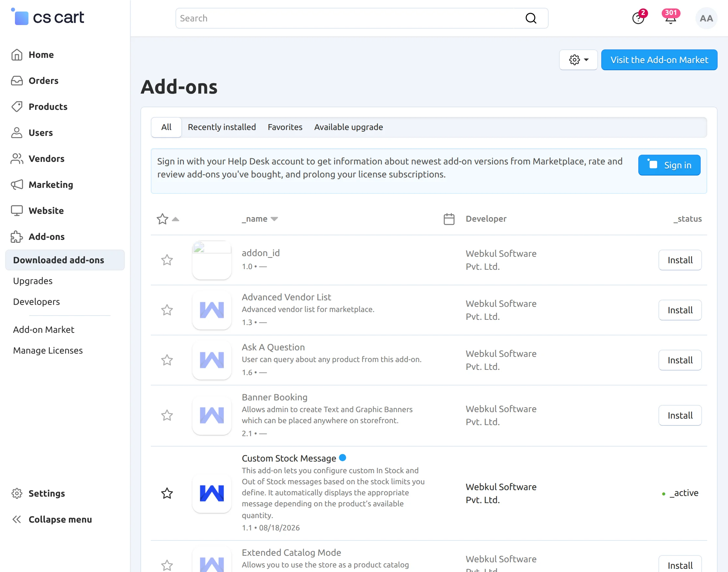Screen dimensions: 728x572
Task: Open the help icon with badge 2
Action: pos(638,18)
